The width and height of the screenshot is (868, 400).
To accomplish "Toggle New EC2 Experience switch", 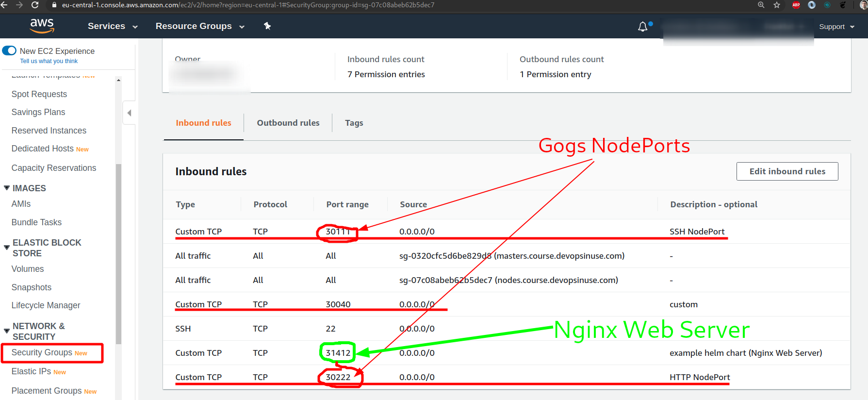I will pyautogui.click(x=9, y=50).
